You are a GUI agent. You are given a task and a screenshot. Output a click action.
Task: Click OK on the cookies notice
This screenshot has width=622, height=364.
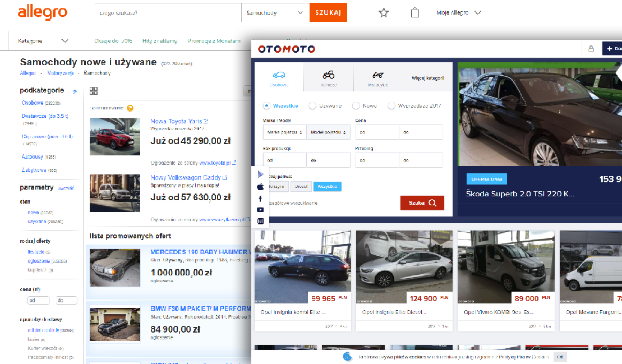[x=560, y=357]
